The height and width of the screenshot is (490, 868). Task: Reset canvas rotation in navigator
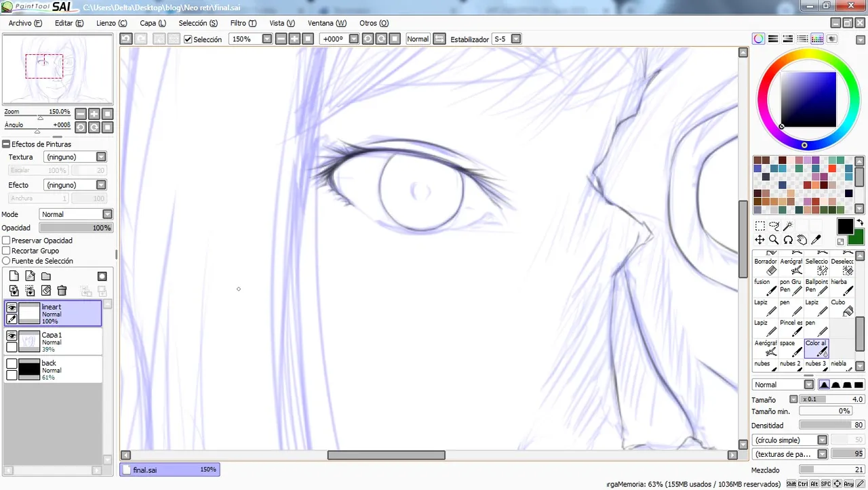click(x=107, y=127)
